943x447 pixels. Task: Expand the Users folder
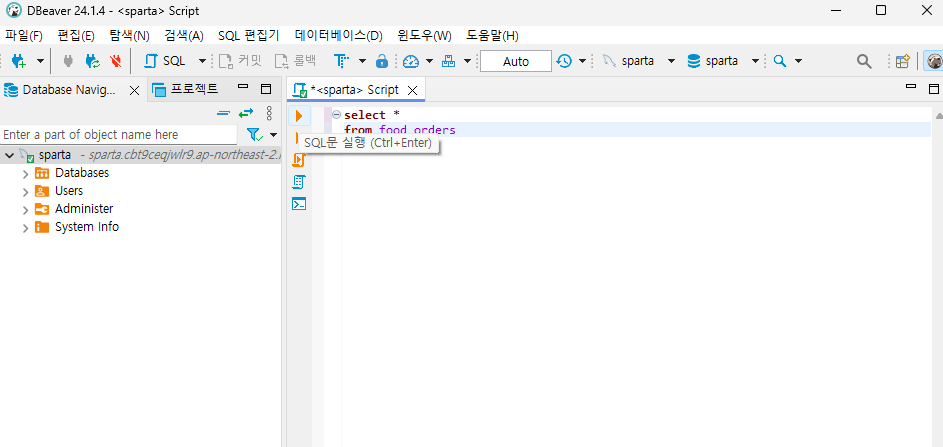coord(25,192)
